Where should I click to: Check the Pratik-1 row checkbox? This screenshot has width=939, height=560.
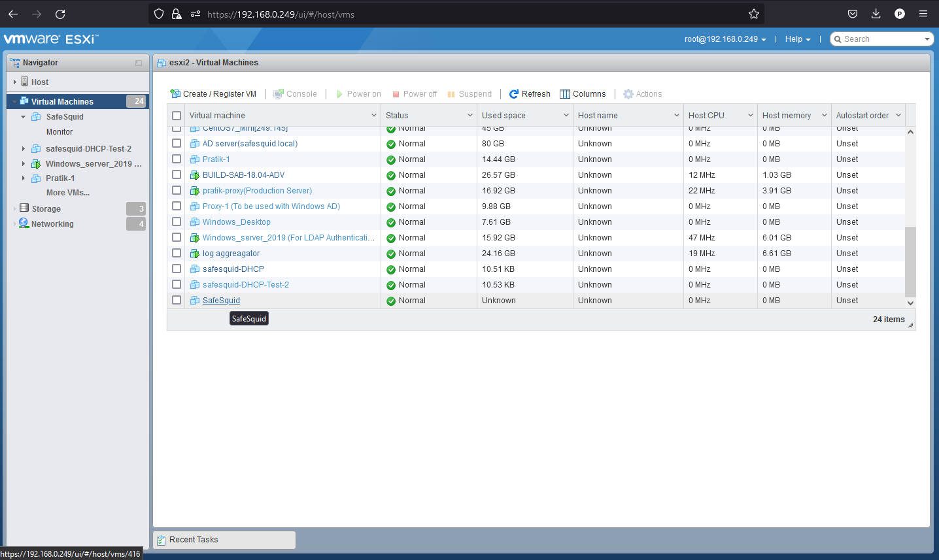[x=177, y=159]
